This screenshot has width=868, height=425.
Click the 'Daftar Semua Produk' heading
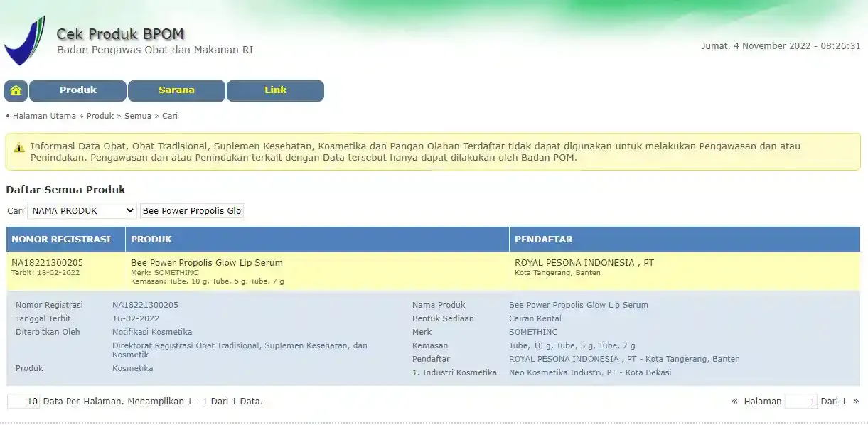[x=65, y=190]
